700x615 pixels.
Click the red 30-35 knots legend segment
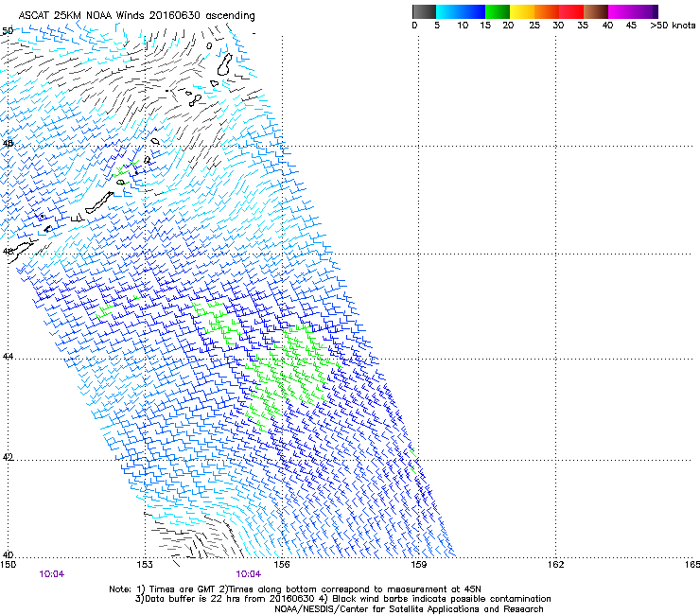point(571,11)
